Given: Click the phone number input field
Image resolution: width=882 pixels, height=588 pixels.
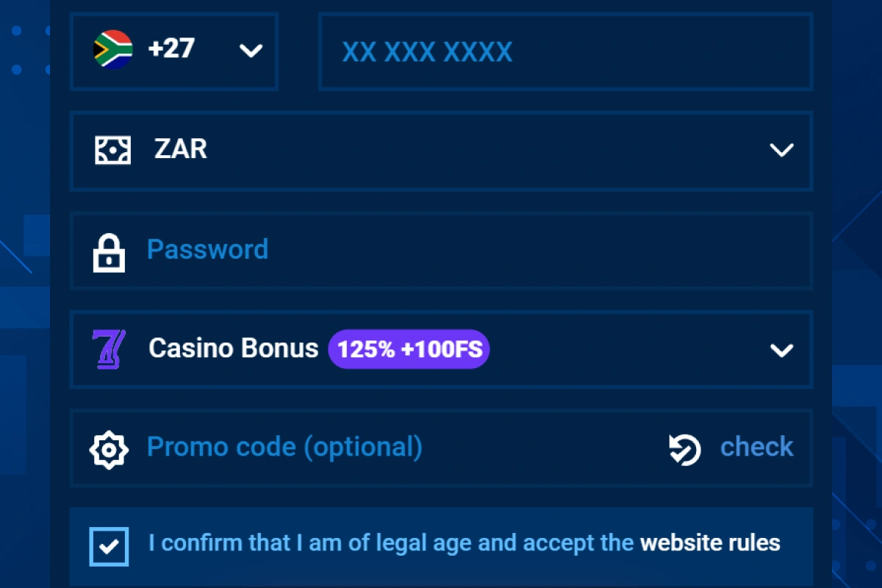Looking at the screenshot, I should tap(564, 51).
